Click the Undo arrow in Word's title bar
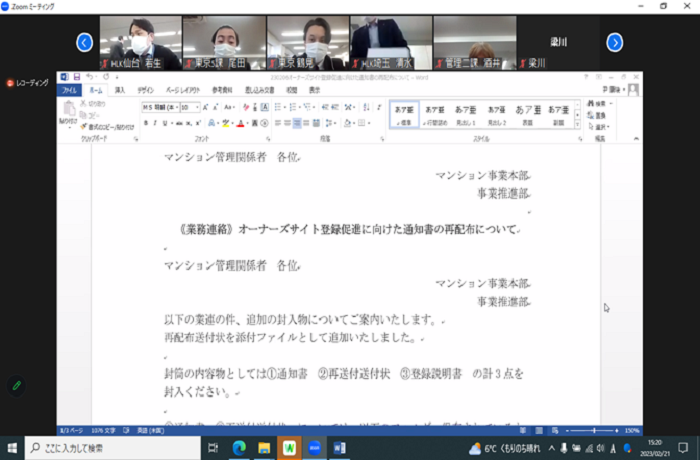This screenshot has width=700, height=460. [89, 77]
